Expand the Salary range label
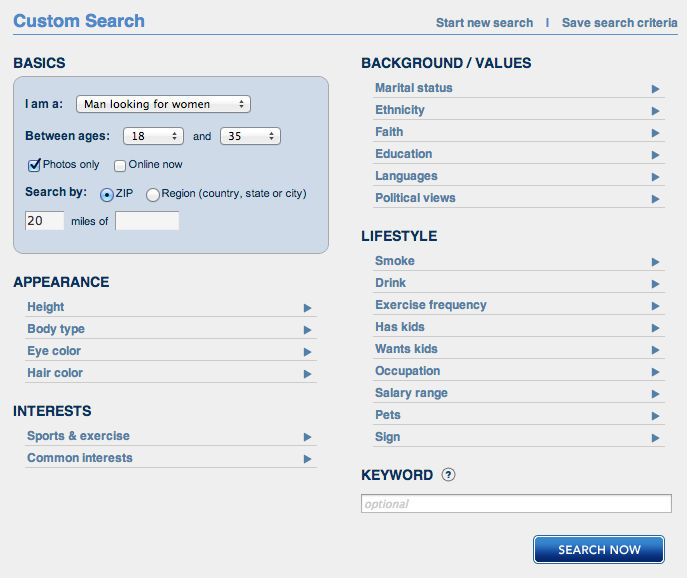This screenshot has height=578, width=687. coord(411,393)
